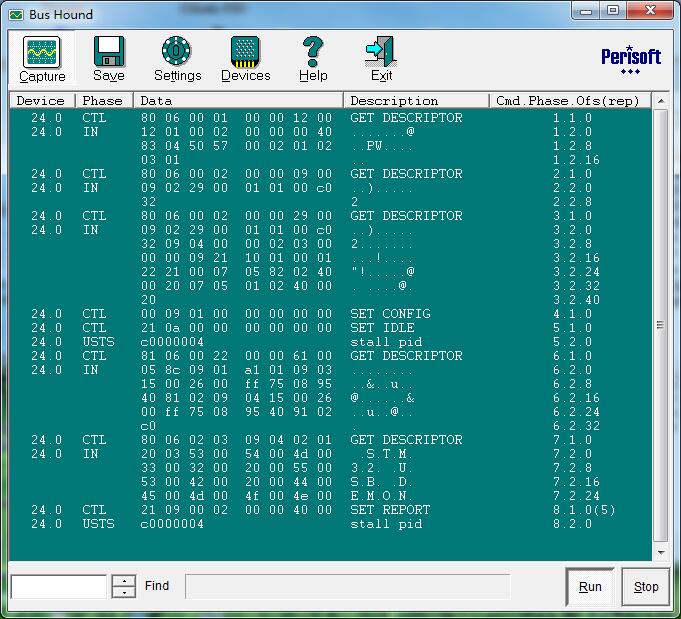Select the SET REPORT description
The height and width of the screenshot is (619, 681).
click(390, 510)
